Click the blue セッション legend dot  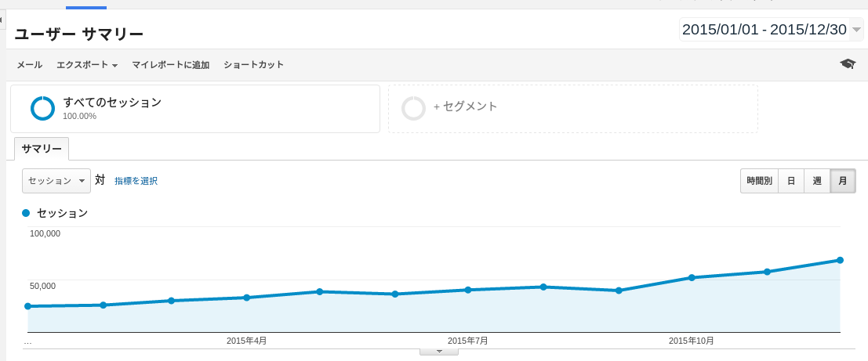coord(27,212)
